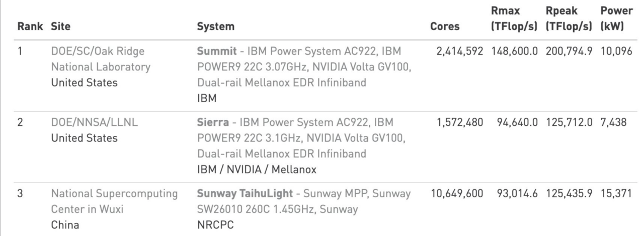Open the Summit system link
Image resolution: width=644 pixels, height=236 pixels.
(215, 51)
